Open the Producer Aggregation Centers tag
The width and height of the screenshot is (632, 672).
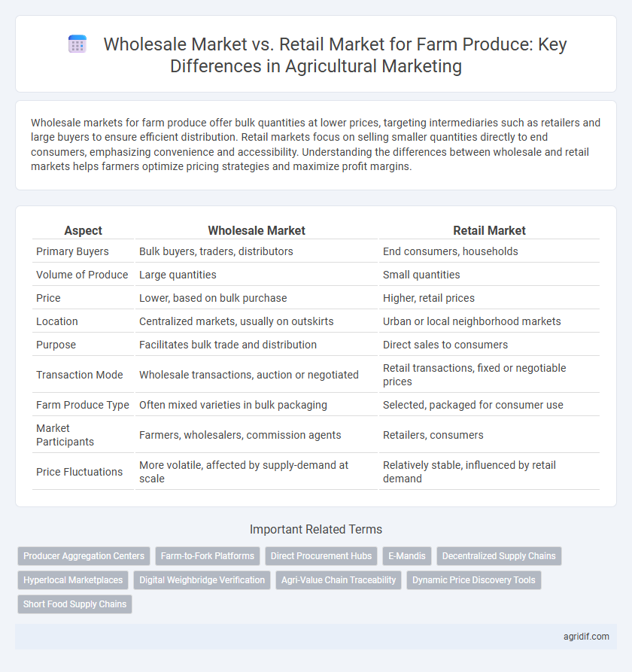84,556
